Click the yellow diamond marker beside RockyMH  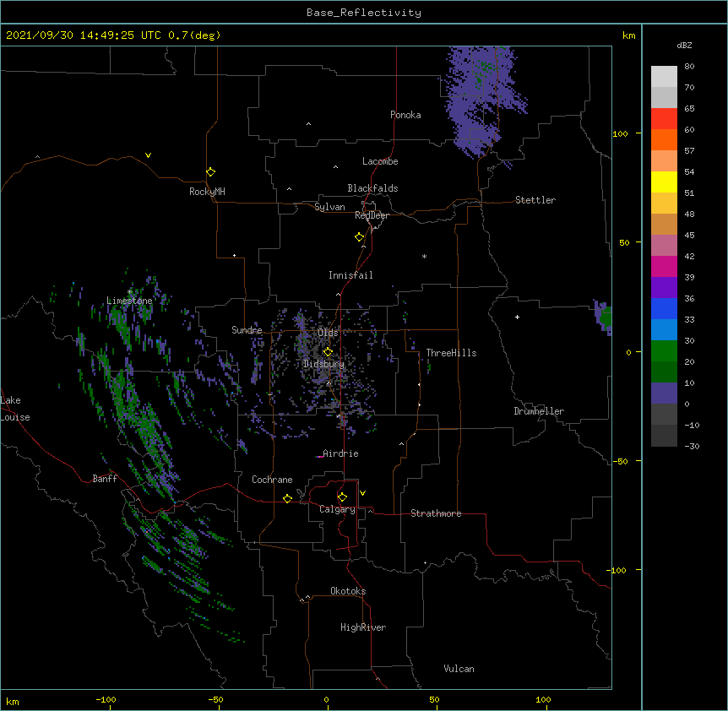pos(210,172)
